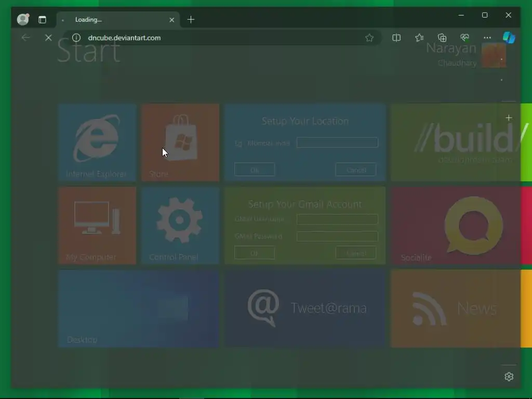The image size is (532, 399).
Task: Click the Start heading text
Action: [88, 51]
